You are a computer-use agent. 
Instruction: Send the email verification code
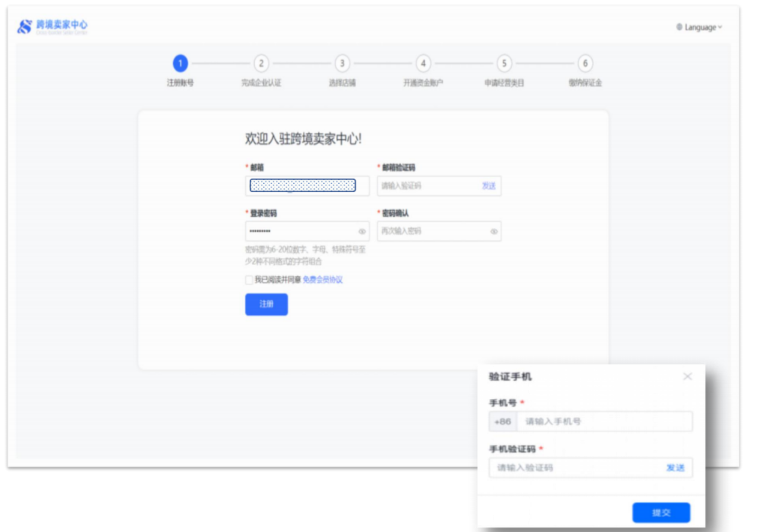pos(489,186)
